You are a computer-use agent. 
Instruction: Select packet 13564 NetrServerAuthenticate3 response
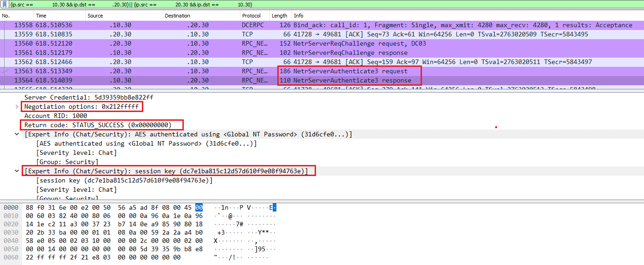[x=322, y=80]
